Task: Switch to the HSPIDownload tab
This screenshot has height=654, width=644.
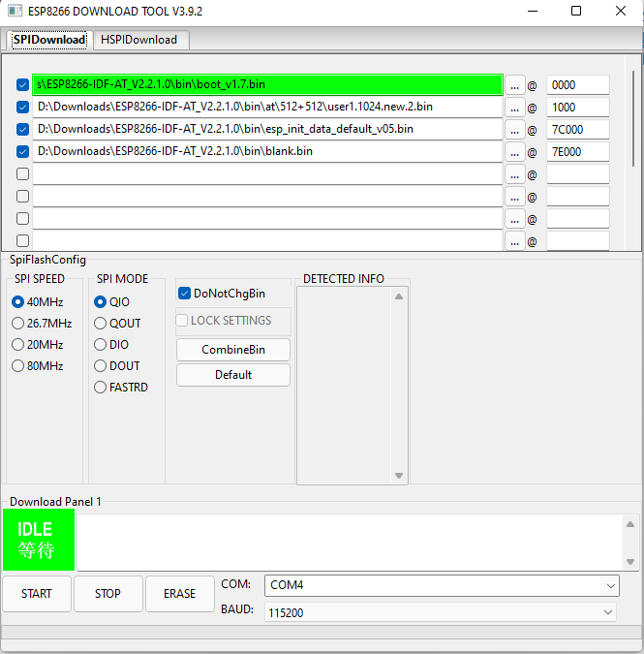Action: [x=141, y=40]
